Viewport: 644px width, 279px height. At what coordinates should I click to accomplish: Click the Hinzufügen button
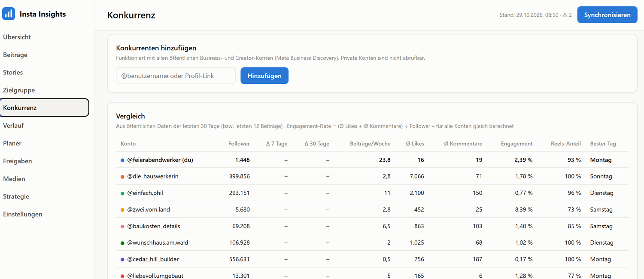pyautogui.click(x=264, y=76)
